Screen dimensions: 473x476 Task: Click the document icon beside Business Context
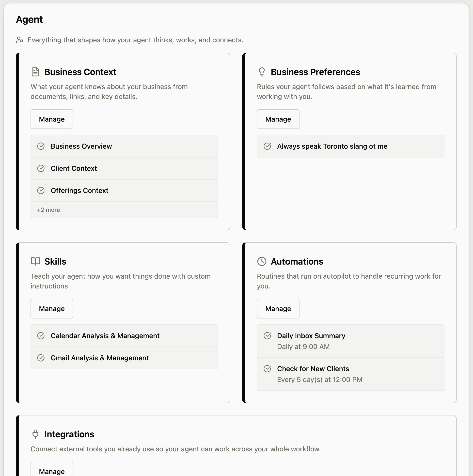[35, 72]
